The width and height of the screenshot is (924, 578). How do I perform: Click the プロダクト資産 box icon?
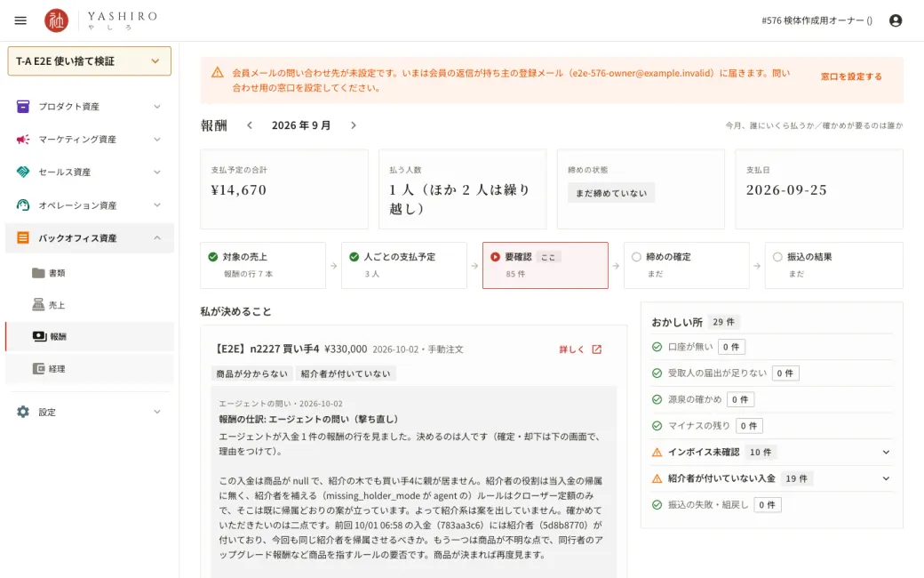pyautogui.click(x=23, y=106)
